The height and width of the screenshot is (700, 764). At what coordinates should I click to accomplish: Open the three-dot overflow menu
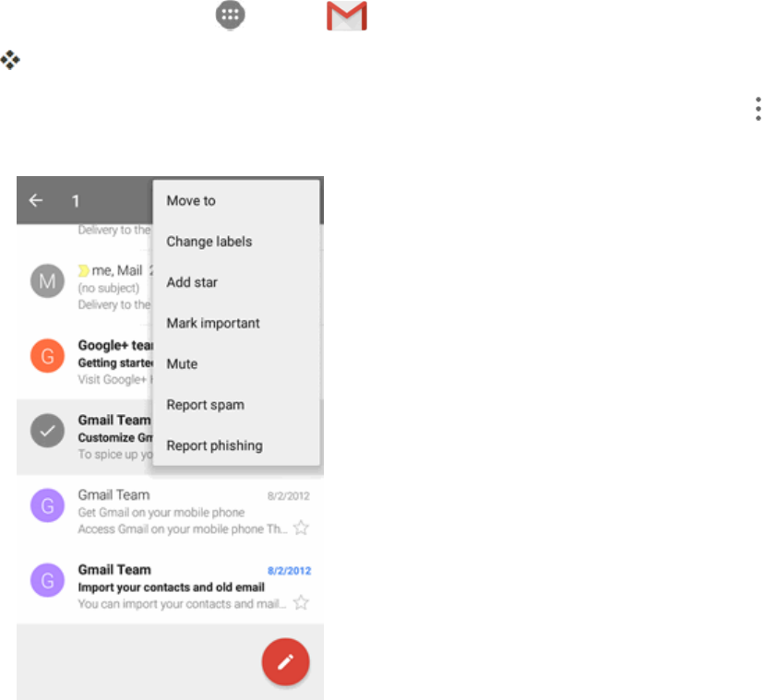(758, 109)
